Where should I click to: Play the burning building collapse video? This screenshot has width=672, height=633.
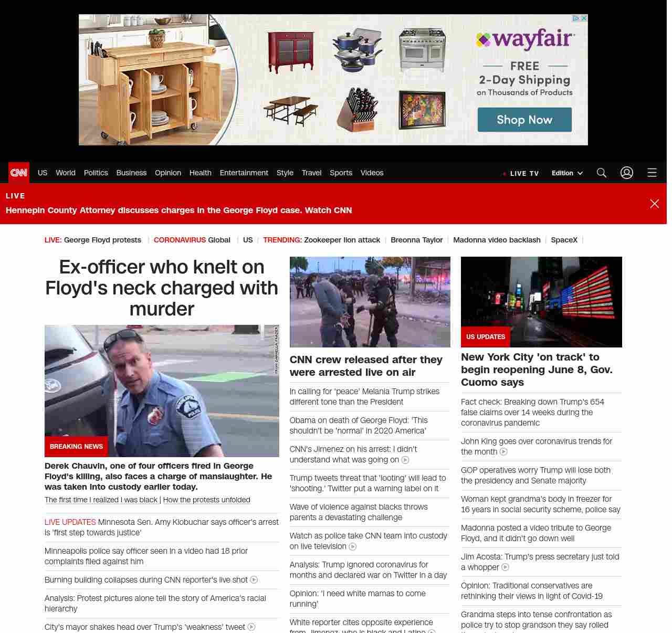254,580
